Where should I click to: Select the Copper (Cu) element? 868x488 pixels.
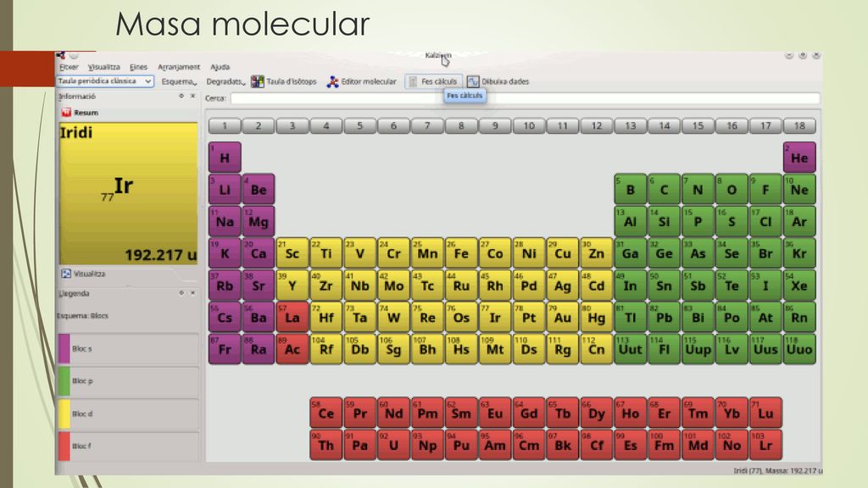563,253
